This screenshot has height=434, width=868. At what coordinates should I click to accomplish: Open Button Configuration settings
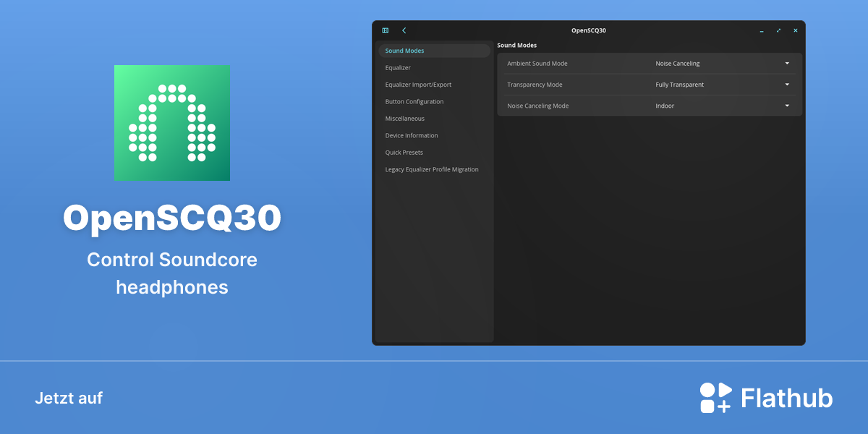(x=434, y=102)
